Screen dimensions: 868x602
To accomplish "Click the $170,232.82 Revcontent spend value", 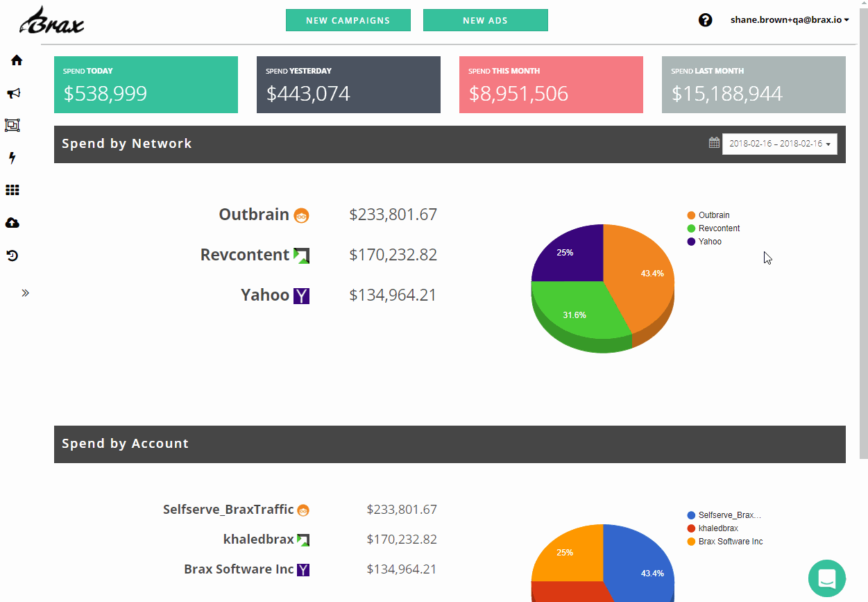I will tap(393, 255).
